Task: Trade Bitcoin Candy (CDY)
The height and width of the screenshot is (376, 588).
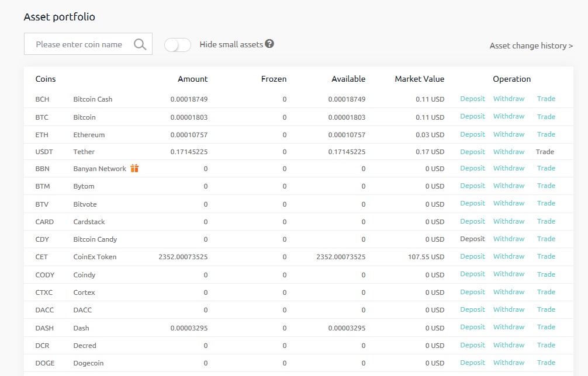Action: (x=546, y=239)
